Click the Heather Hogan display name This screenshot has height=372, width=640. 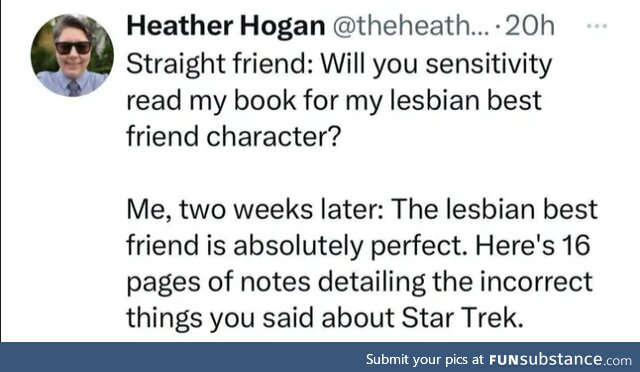coord(226,26)
